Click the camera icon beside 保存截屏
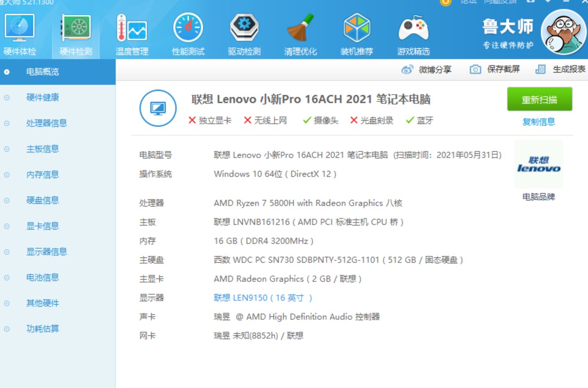The height and width of the screenshot is (388, 588). coord(475,69)
